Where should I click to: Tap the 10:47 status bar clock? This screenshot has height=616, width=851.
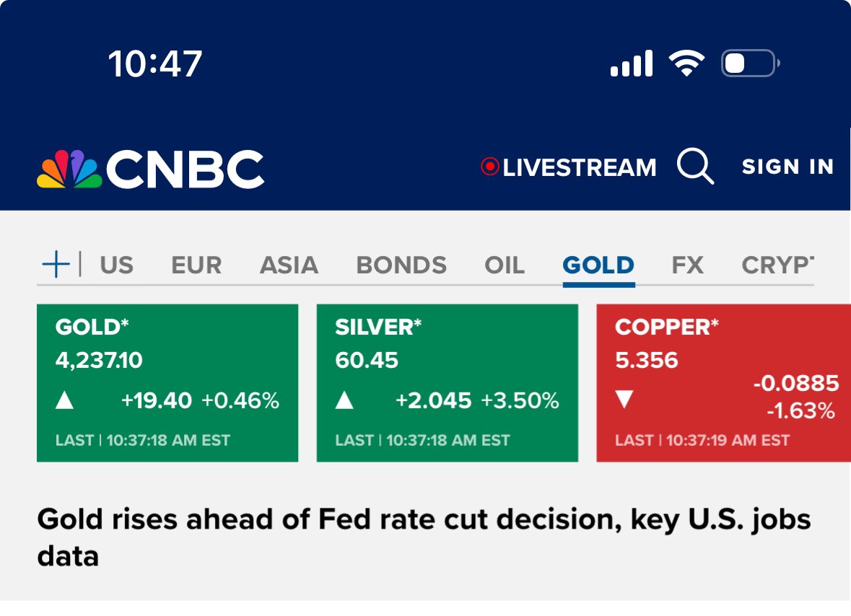(155, 64)
